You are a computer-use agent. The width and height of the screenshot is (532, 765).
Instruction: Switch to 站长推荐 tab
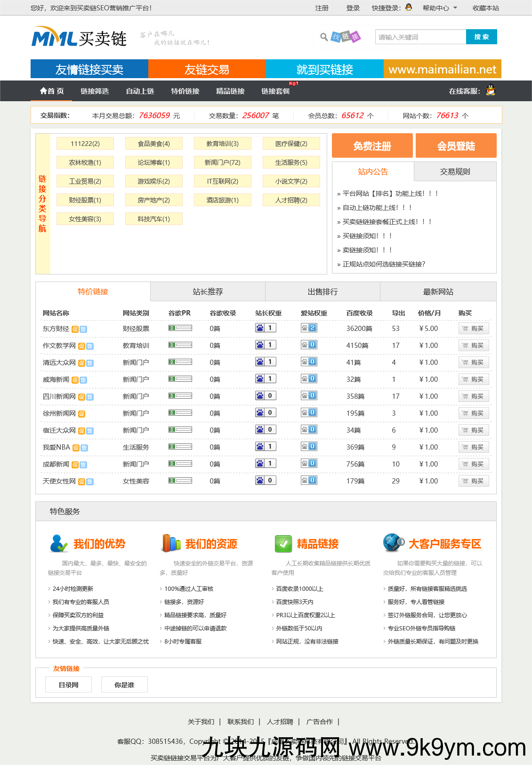pyautogui.click(x=208, y=291)
